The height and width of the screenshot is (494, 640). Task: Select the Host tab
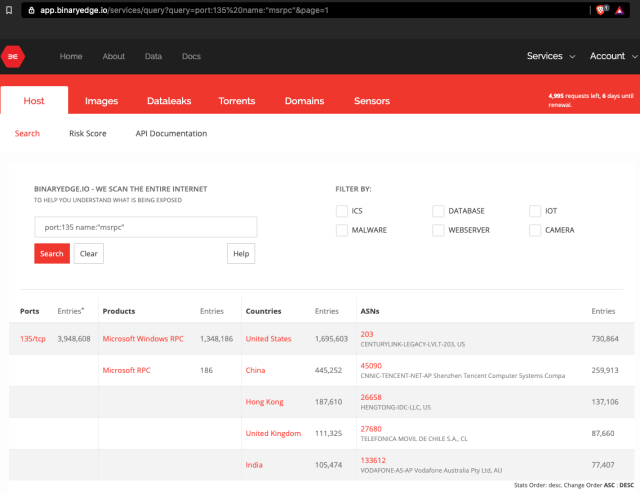[34, 100]
